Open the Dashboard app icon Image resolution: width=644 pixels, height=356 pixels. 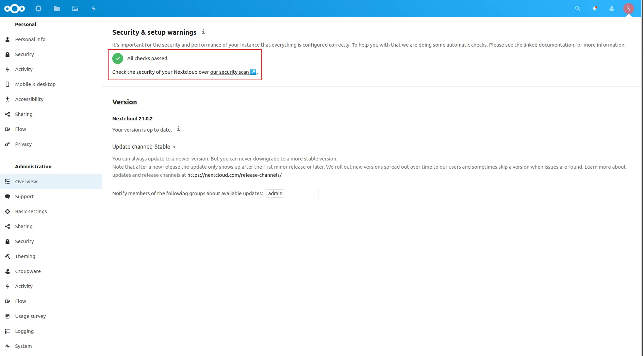click(38, 9)
